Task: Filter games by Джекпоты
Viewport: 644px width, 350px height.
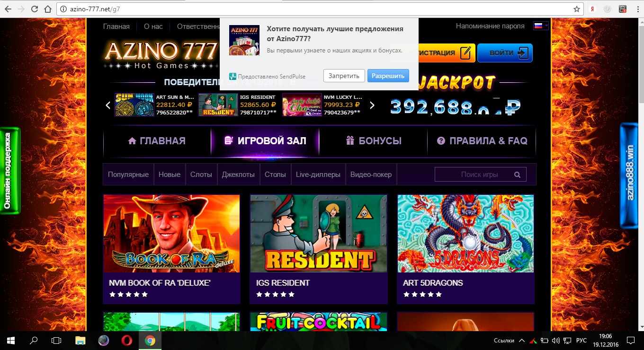Action: click(x=238, y=175)
